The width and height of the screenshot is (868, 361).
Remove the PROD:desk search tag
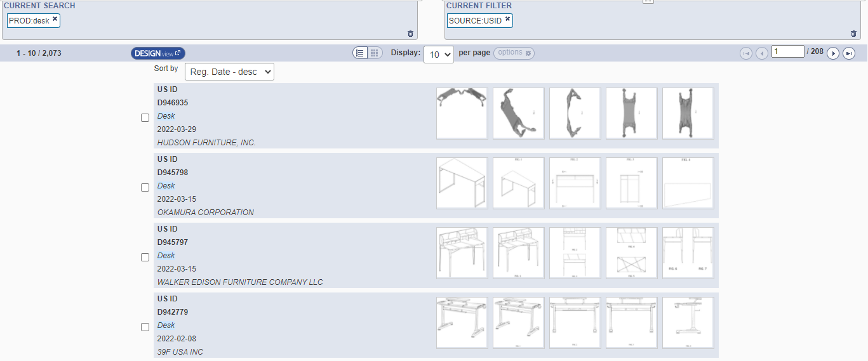pos(55,20)
